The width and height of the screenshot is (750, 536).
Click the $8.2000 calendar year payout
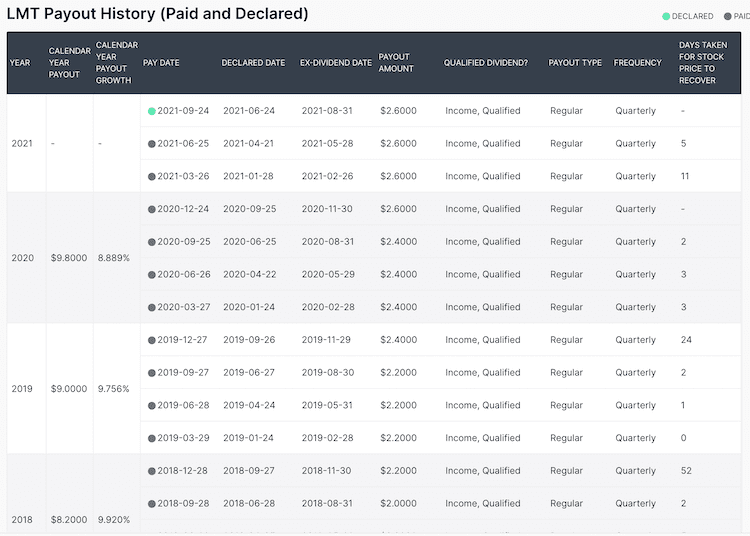click(x=69, y=520)
